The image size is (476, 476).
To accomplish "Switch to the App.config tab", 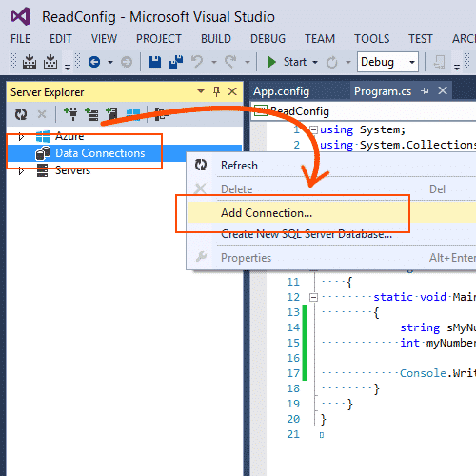I will tap(281, 91).
